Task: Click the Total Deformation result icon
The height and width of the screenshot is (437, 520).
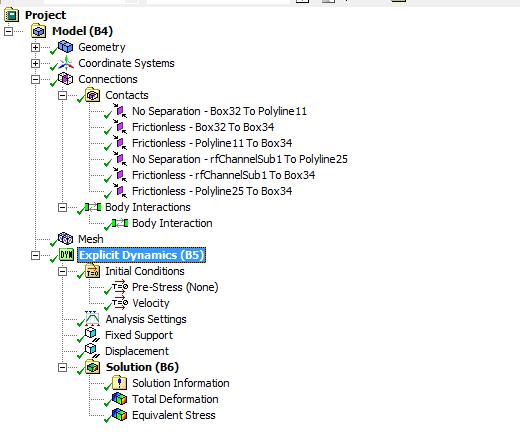Action: pyautogui.click(x=119, y=399)
